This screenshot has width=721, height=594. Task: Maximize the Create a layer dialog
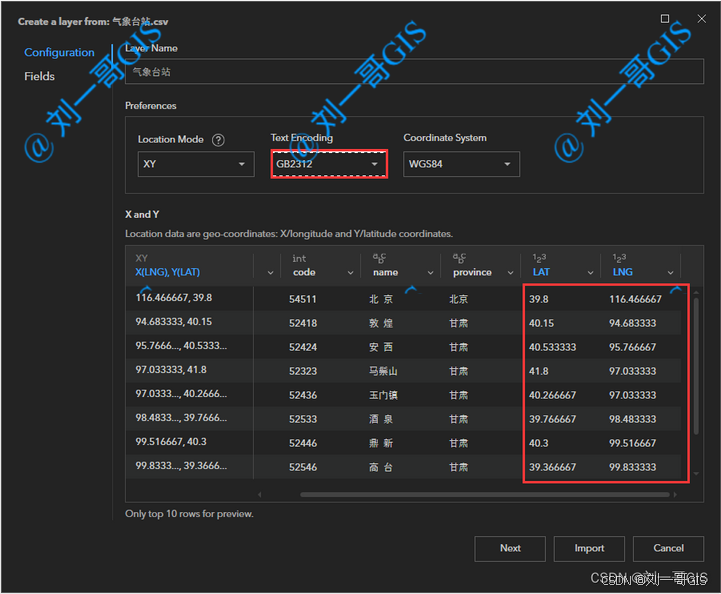click(x=664, y=18)
